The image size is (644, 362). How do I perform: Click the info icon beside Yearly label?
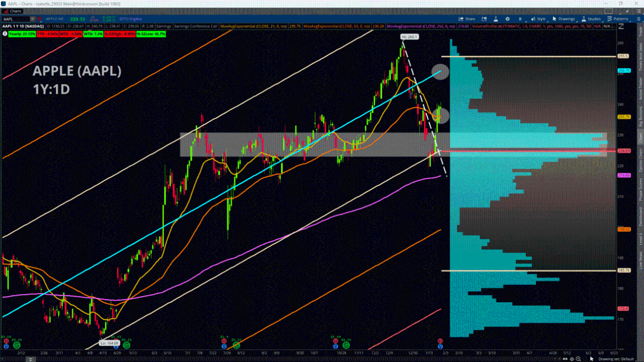(5, 34)
